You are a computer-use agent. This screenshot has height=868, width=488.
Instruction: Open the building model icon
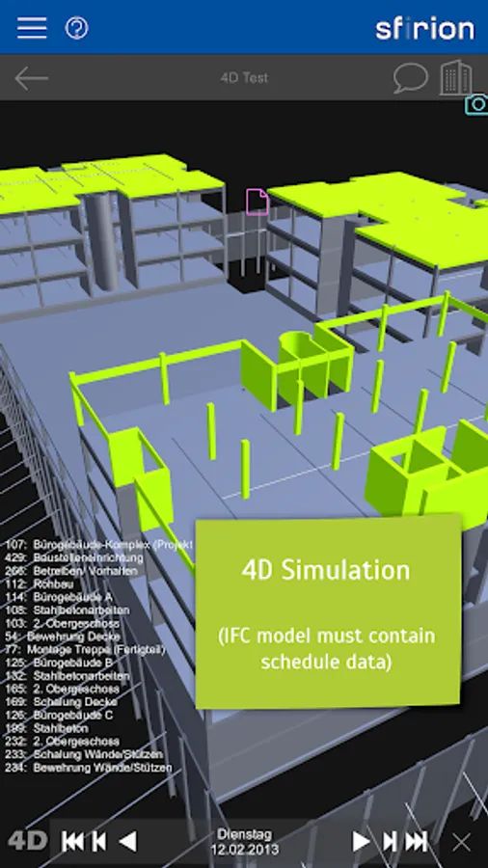pyautogui.click(x=456, y=77)
